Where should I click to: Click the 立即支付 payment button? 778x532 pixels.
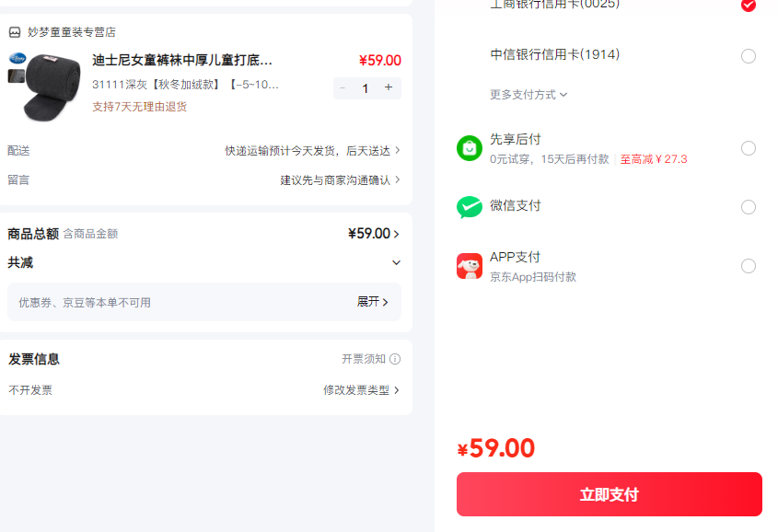(609, 494)
